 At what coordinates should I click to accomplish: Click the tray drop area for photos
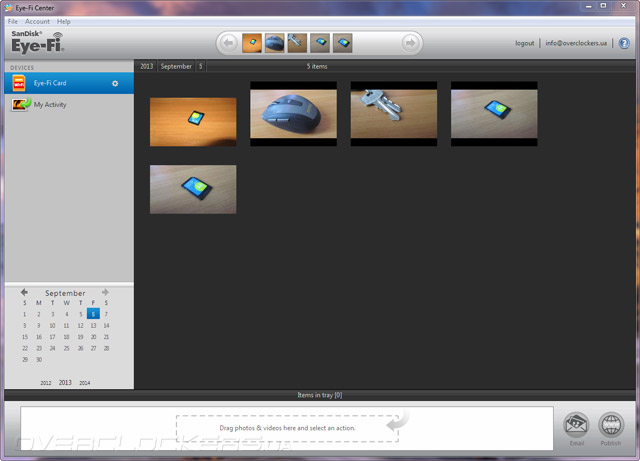click(x=287, y=428)
